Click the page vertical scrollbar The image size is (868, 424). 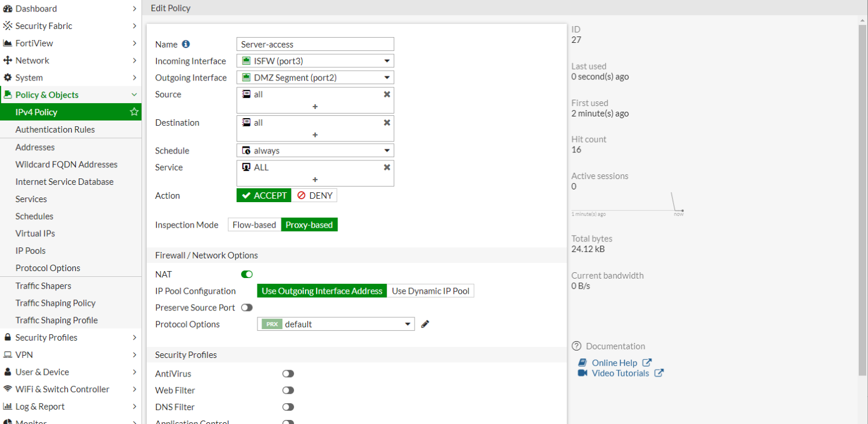point(863,199)
